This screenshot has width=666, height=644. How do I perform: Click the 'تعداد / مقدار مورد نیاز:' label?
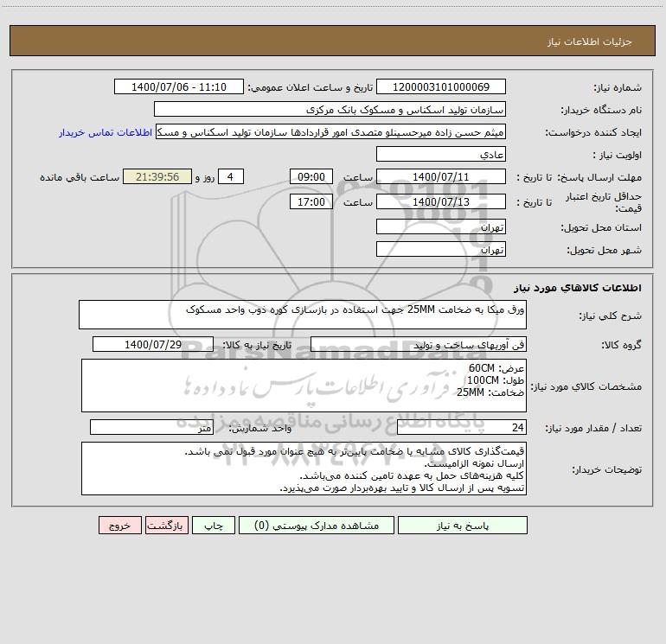tap(593, 429)
